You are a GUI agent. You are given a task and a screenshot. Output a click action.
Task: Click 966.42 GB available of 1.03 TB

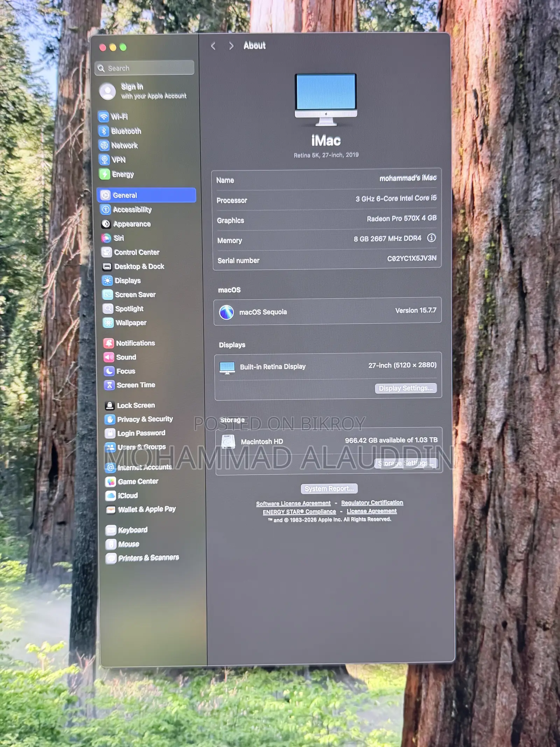(391, 440)
